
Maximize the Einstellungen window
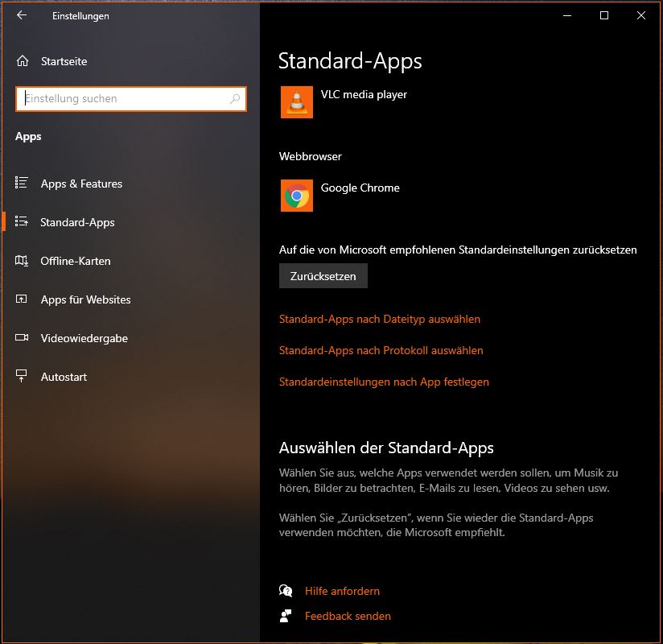[x=603, y=15]
